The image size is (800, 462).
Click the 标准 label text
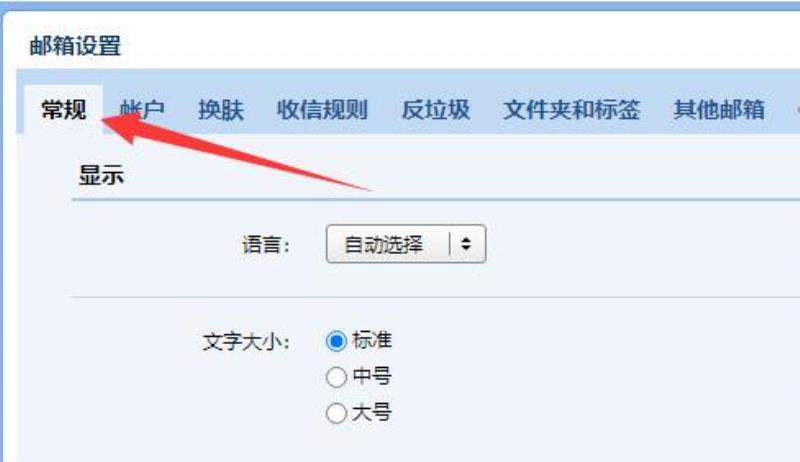click(x=372, y=340)
